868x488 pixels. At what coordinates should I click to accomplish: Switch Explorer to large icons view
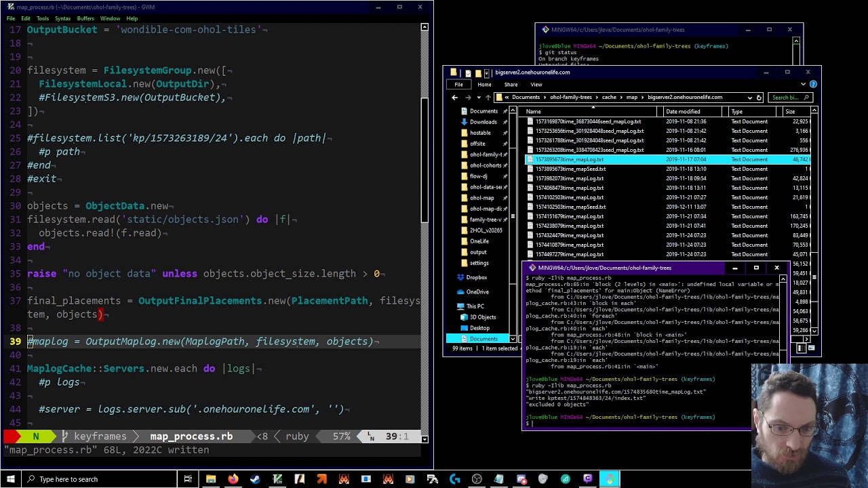click(x=811, y=348)
